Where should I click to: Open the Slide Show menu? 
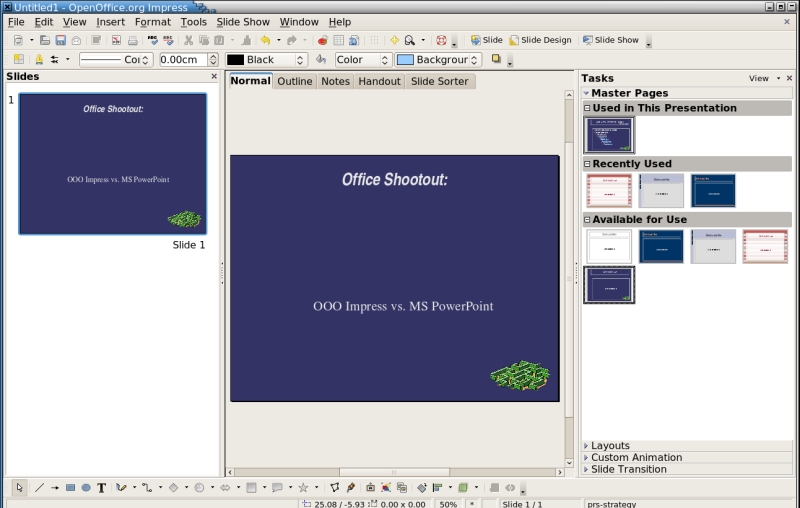[243, 22]
